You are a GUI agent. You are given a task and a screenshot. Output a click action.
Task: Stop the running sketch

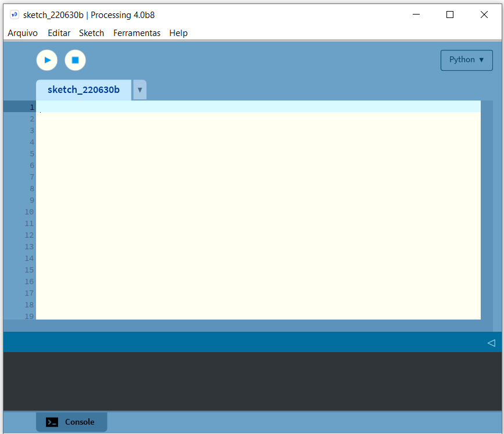point(75,60)
